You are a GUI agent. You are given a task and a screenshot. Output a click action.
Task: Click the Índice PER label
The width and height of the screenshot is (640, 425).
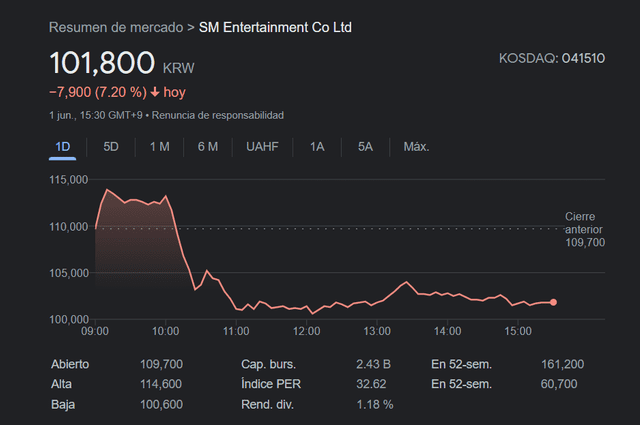(271, 384)
